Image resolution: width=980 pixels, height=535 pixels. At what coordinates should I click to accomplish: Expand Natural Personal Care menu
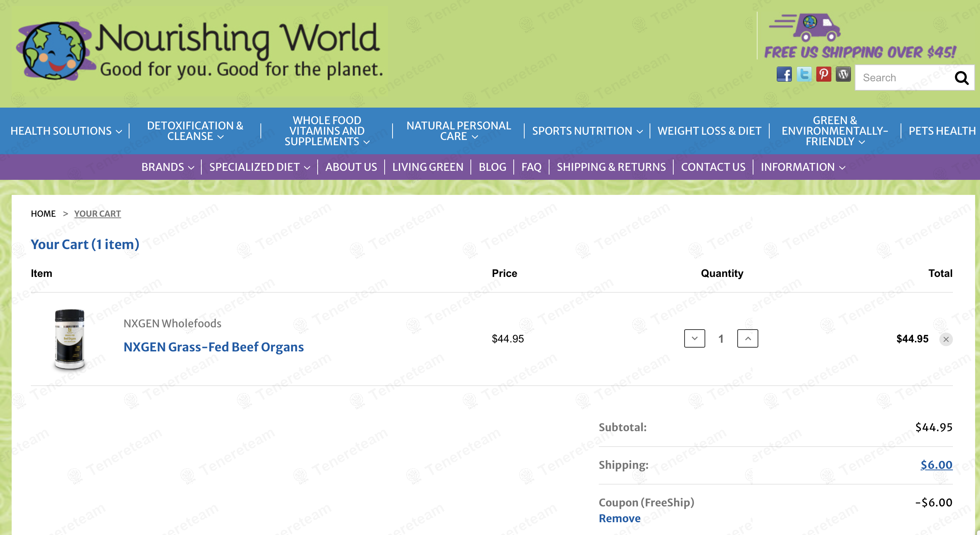[x=458, y=131]
